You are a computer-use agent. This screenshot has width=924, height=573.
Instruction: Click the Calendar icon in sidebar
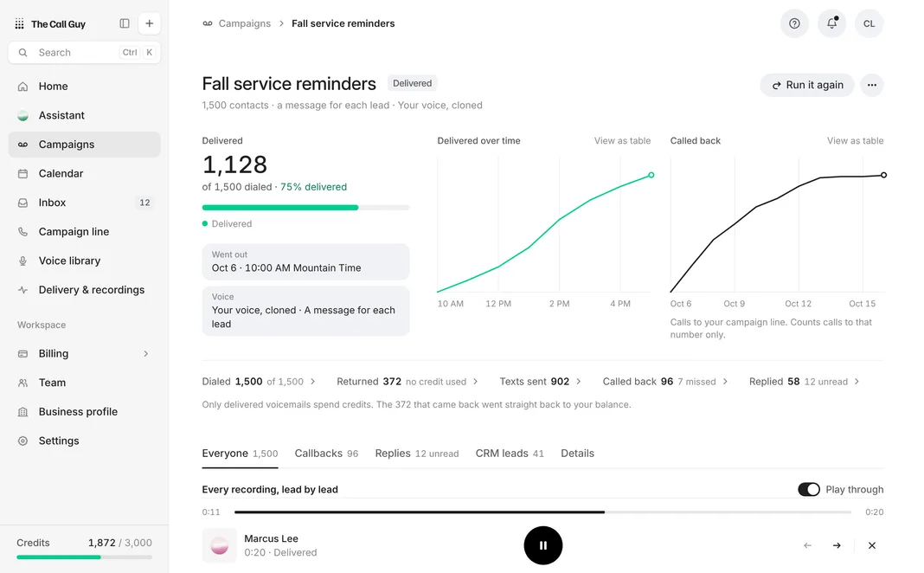[22, 173]
